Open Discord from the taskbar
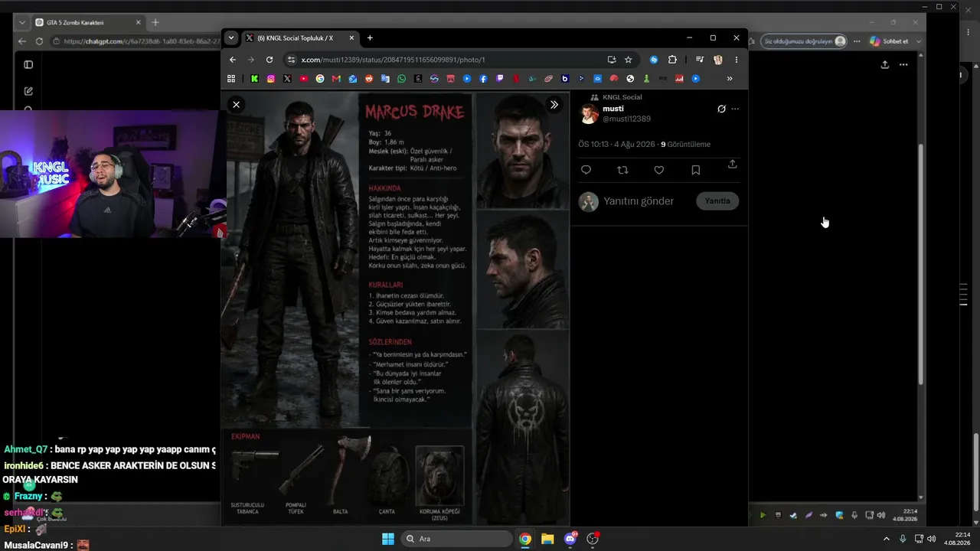This screenshot has height=551, width=980. click(570, 539)
